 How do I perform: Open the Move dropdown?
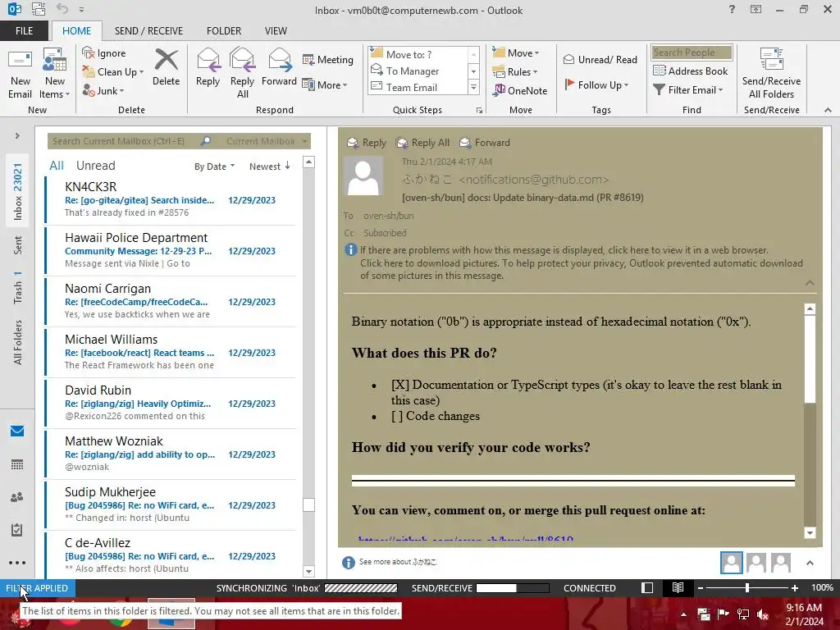click(x=516, y=53)
